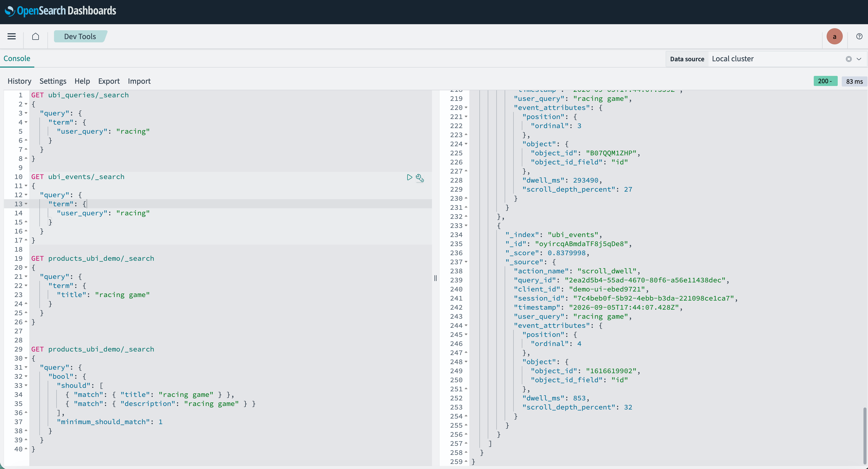Click 'GET products_ubi_demo/_search' on line 29

93,349
